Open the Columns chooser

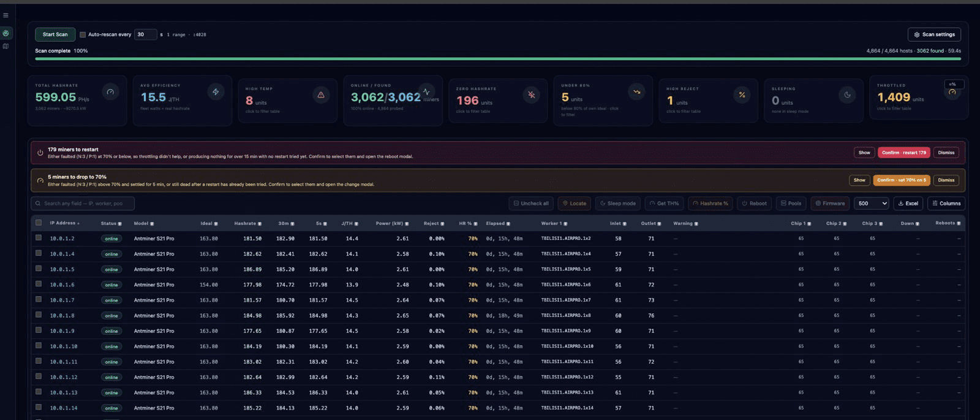[x=946, y=204]
